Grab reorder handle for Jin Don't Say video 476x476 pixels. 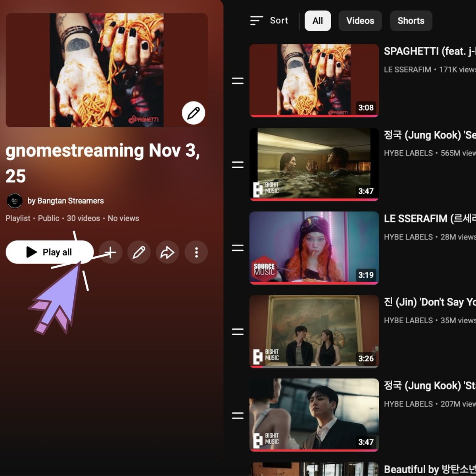(238, 332)
